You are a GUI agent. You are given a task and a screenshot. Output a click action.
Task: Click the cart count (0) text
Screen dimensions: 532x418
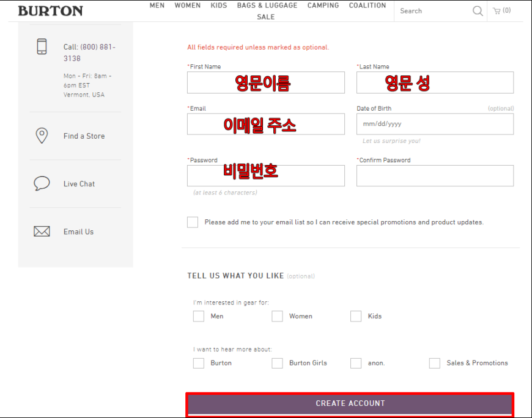point(506,10)
